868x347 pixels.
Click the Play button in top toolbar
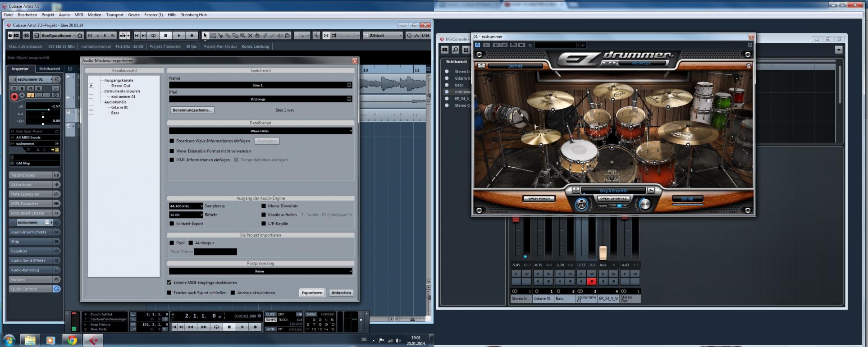point(179,36)
